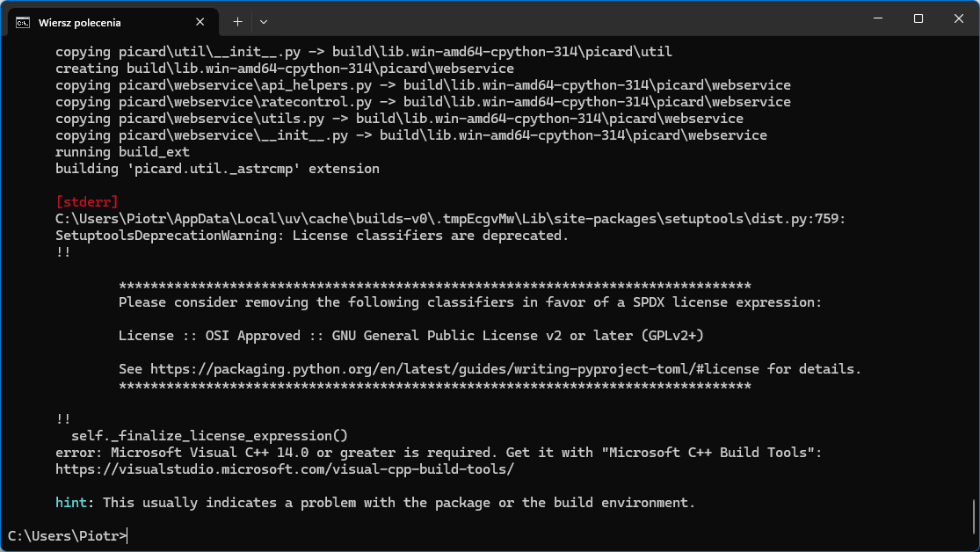
Task: Click the GNU General Public License classifier line
Action: pyautogui.click(x=410, y=336)
